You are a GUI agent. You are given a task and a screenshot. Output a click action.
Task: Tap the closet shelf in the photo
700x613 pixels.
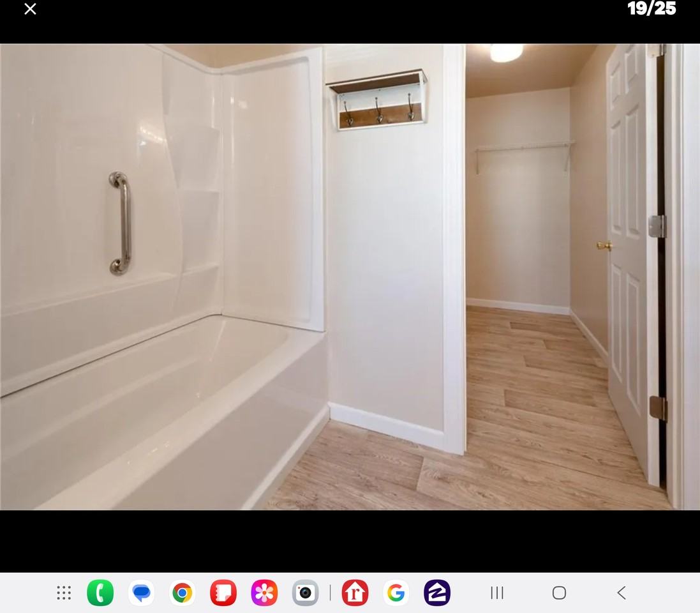pyautogui.click(x=523, y=148)
